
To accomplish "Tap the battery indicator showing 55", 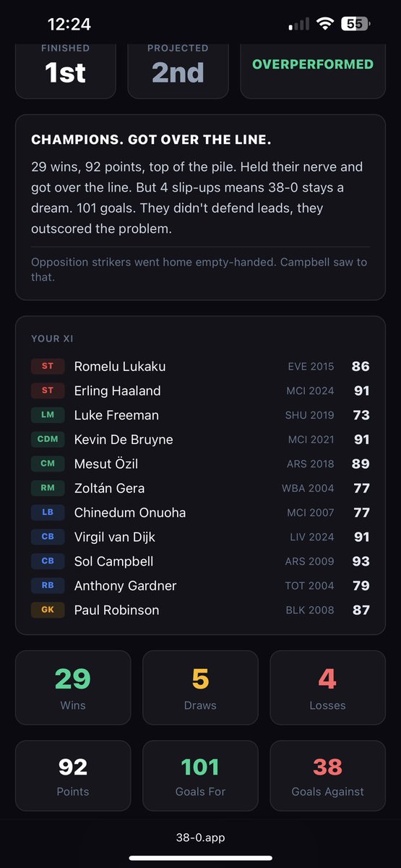I will point(355,24).
